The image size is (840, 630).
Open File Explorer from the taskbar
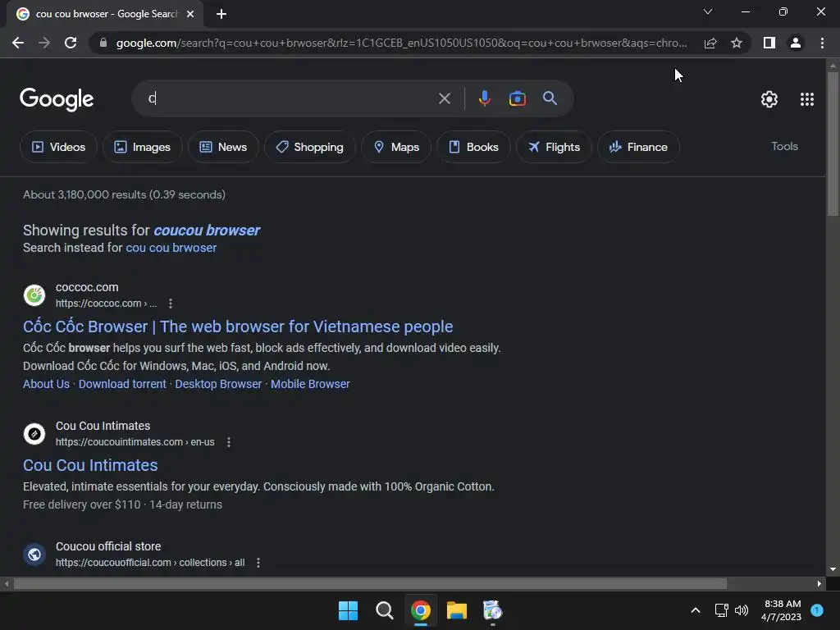pyautogui.click(x=456, y=610)
